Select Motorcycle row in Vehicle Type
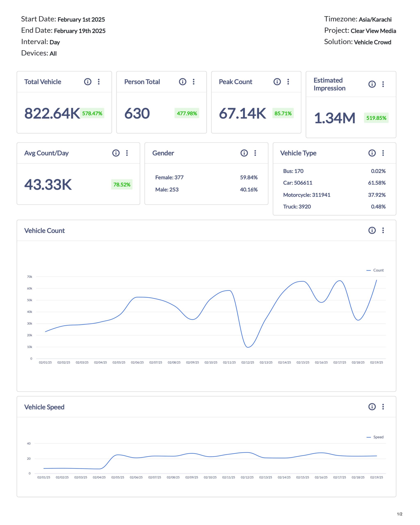 point(307,195)
